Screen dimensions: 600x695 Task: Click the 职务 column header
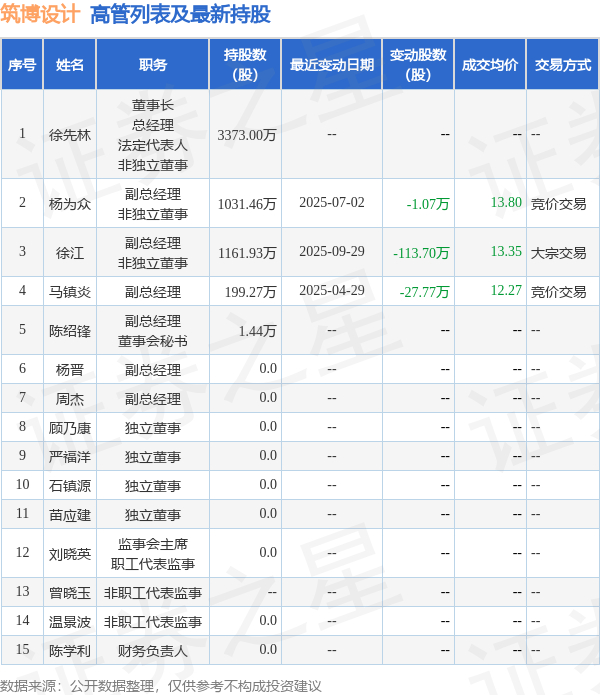153,65
